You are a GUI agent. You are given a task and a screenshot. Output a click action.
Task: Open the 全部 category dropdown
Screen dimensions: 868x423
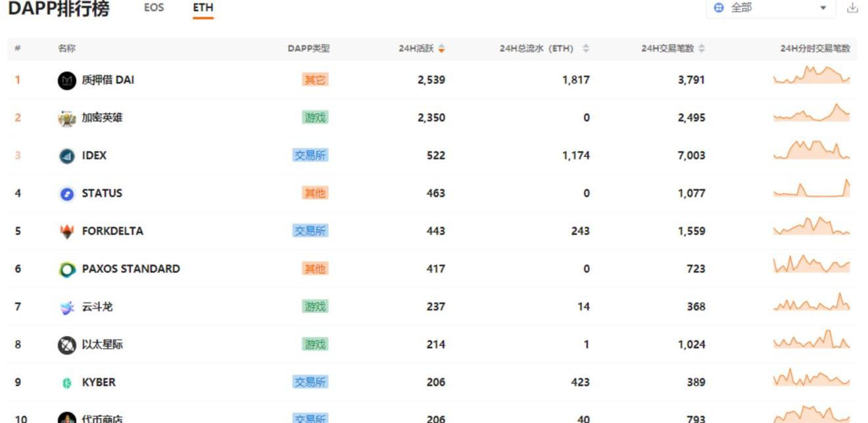771,8
